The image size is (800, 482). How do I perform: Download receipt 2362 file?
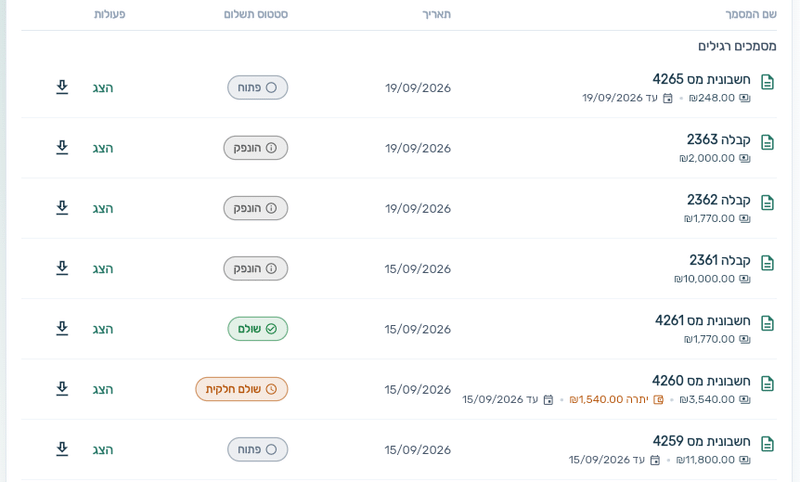click(x=62, y=208)
